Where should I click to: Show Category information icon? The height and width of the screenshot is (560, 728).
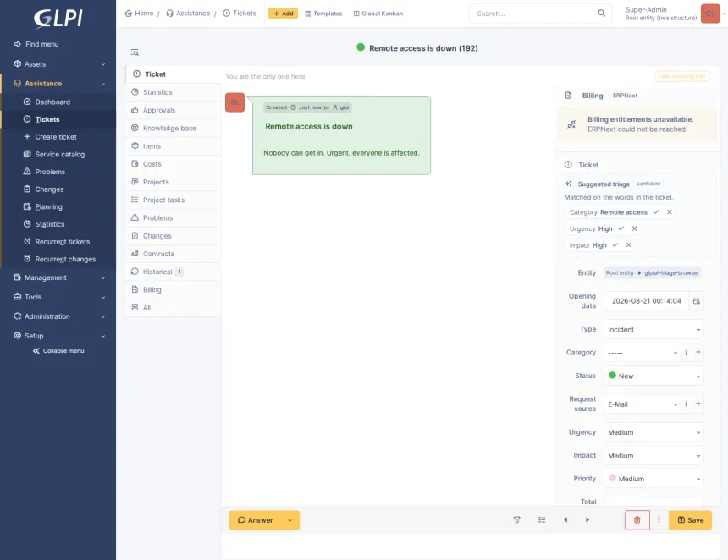coord(686,353)
